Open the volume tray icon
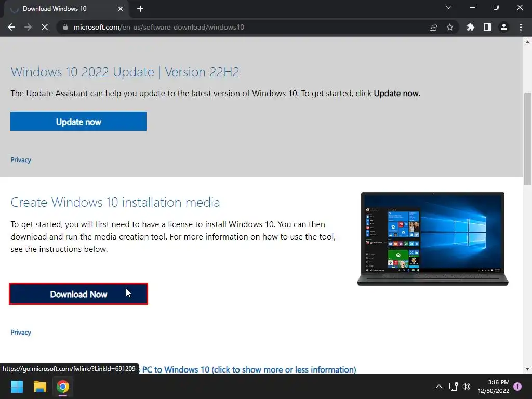532x399 pixels. [466, 387]
